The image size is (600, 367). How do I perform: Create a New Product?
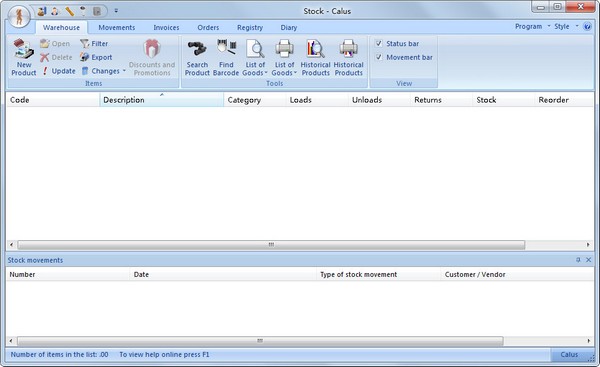coord(24,57)
